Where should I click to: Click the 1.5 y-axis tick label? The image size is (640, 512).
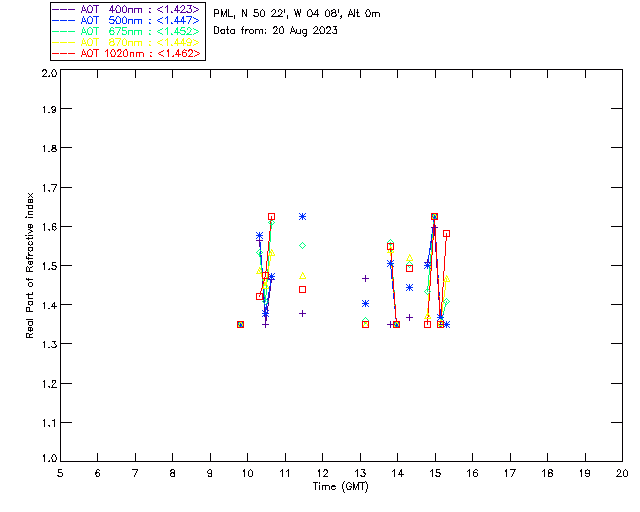pos(49,266)
